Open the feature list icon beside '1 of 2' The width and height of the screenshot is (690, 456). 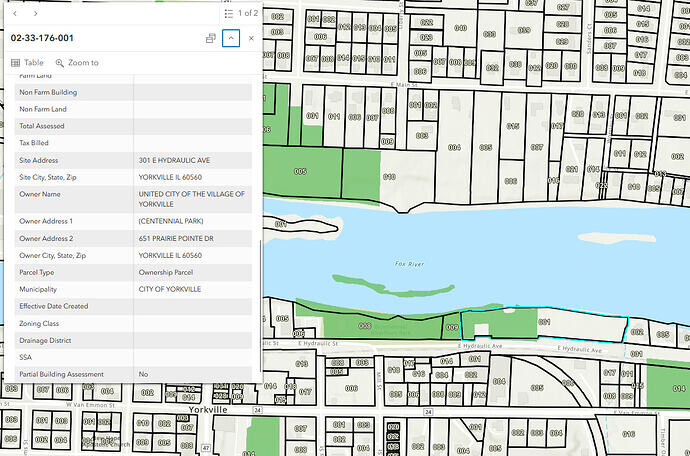tap(229, 14)
